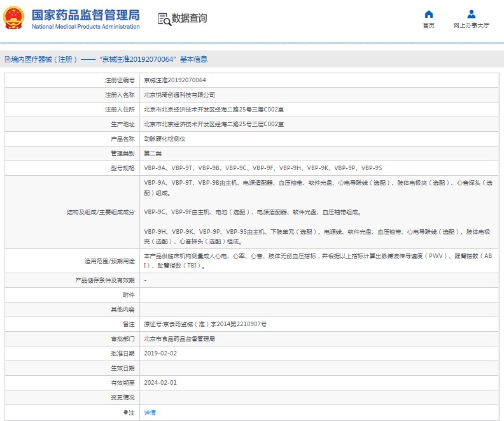Screen dimensions: 504x421
Task: Click the 有效期至 row label
Action: pos(122,383)
